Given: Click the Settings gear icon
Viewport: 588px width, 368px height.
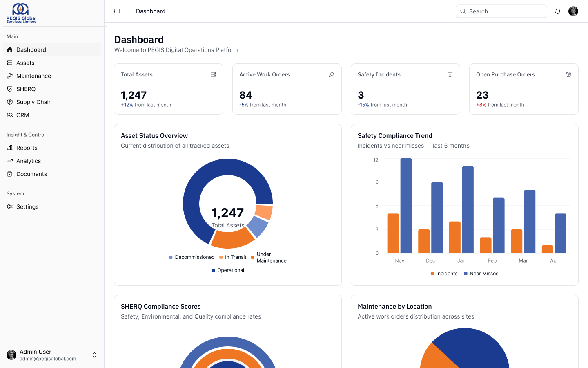Looking at the screenshot, I should coord(10,206).
